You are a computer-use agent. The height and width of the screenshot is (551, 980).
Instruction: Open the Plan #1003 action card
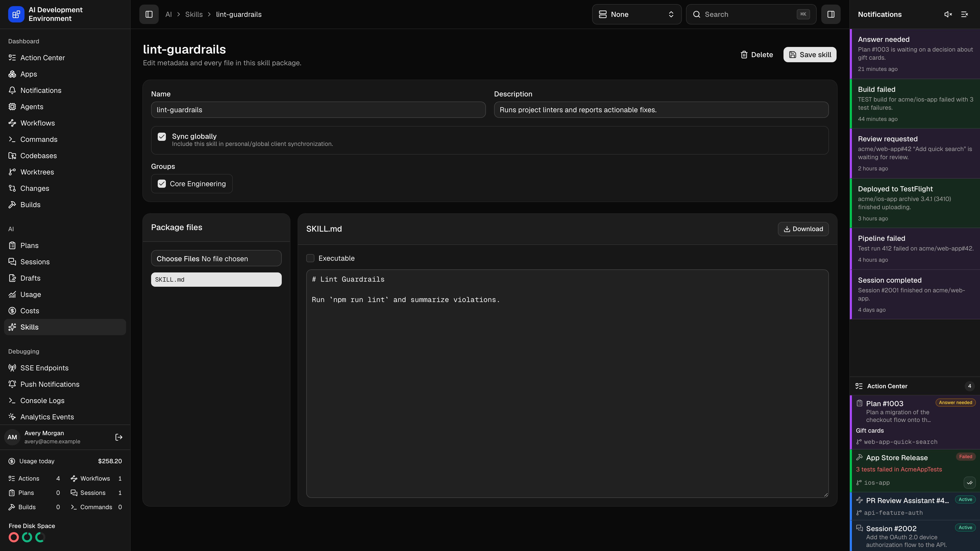[915, 422]
